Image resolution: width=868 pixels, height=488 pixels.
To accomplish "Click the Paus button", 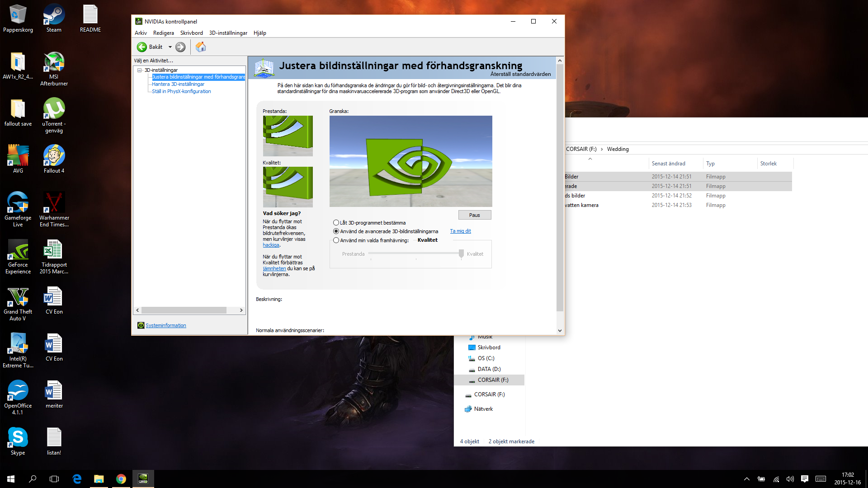I will coord(475,215).
